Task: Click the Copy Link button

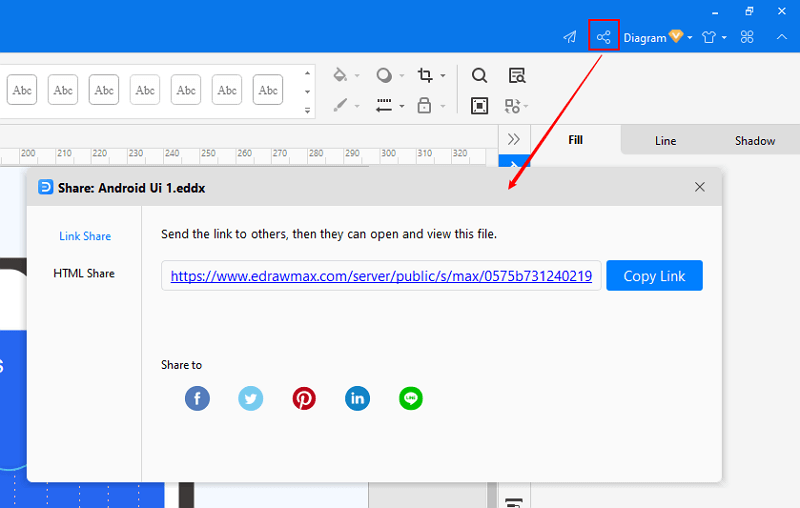Action: [654, 275]
